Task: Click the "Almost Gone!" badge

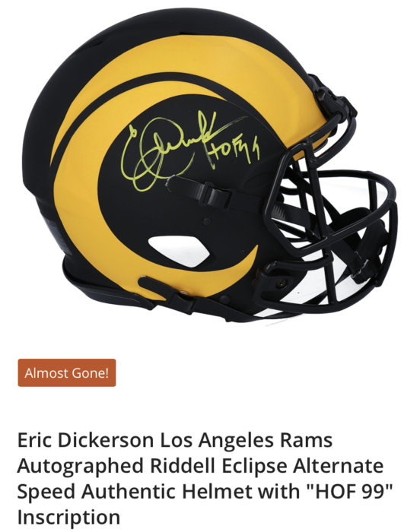Action: 67,372
